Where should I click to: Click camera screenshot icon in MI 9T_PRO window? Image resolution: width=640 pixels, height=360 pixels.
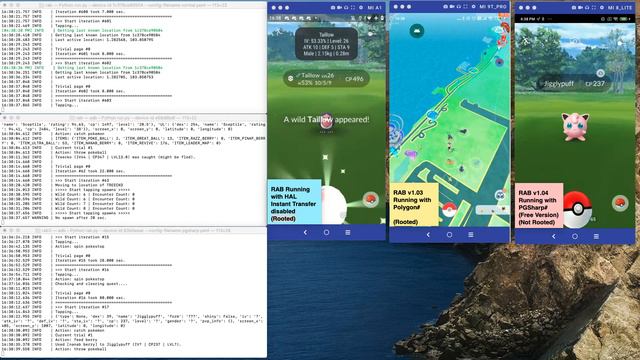(x=446, y=7)
